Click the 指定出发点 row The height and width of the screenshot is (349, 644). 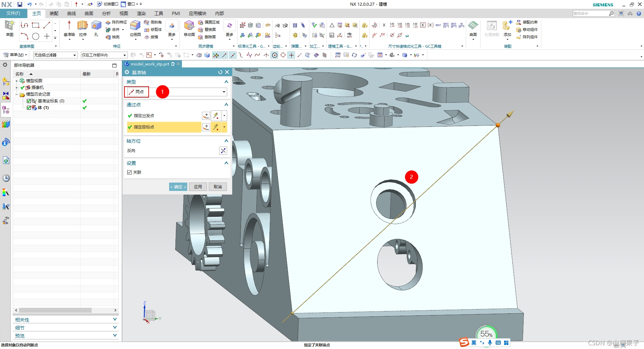(x=164, y=116)
